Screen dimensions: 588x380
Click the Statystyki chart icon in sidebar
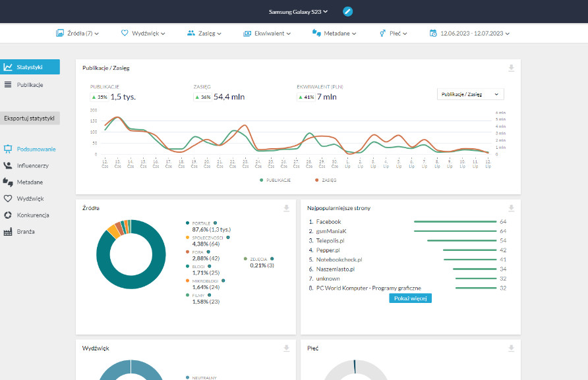[x=8, y=67]
